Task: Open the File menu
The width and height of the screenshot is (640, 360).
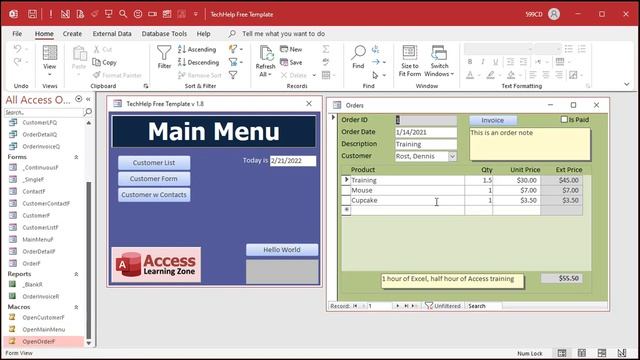Action: (17, 34)
